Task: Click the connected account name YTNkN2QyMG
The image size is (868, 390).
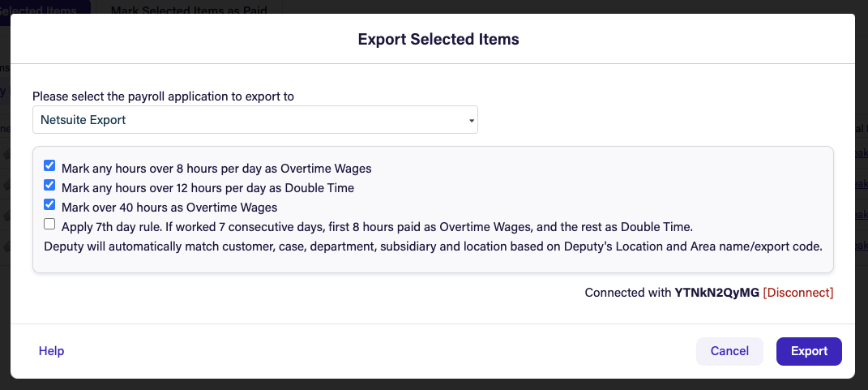Action: coord(717,293)
